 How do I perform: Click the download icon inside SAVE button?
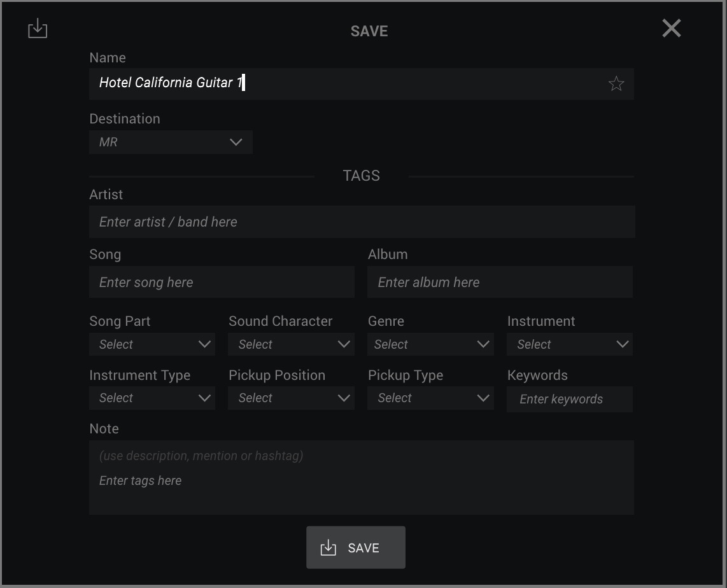328,548
